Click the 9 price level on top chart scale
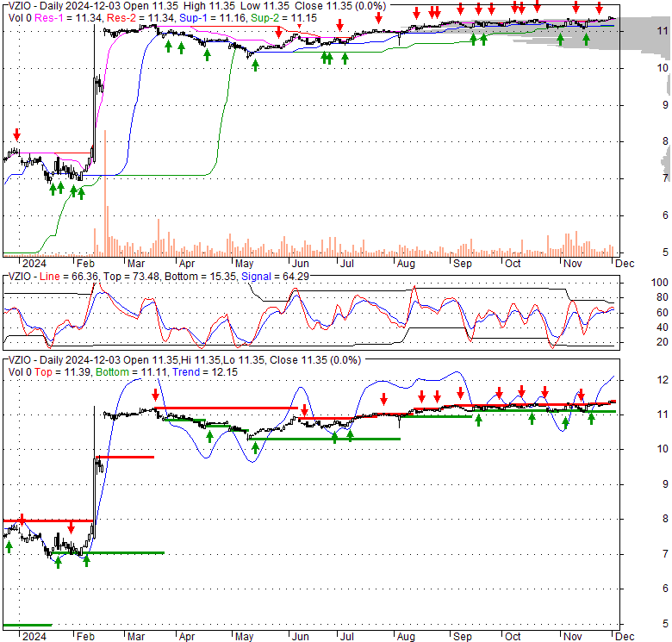The width and height of the screenshot is (672, 642). (x=665, y=104)
